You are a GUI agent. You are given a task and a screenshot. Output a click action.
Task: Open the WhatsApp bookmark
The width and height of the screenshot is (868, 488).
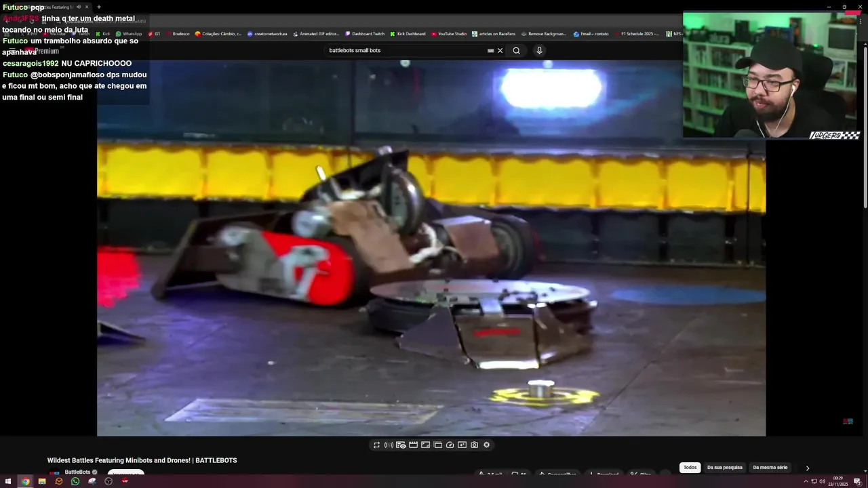[x=129, y=33]
